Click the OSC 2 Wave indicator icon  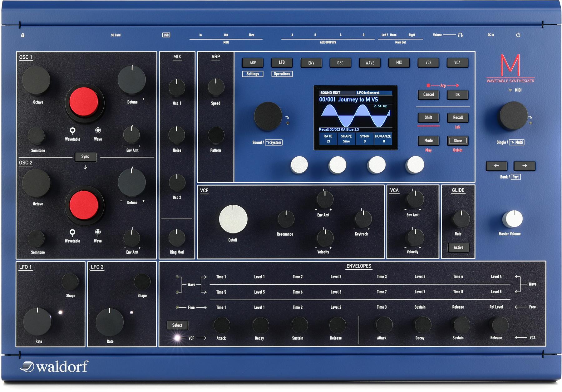98,233
